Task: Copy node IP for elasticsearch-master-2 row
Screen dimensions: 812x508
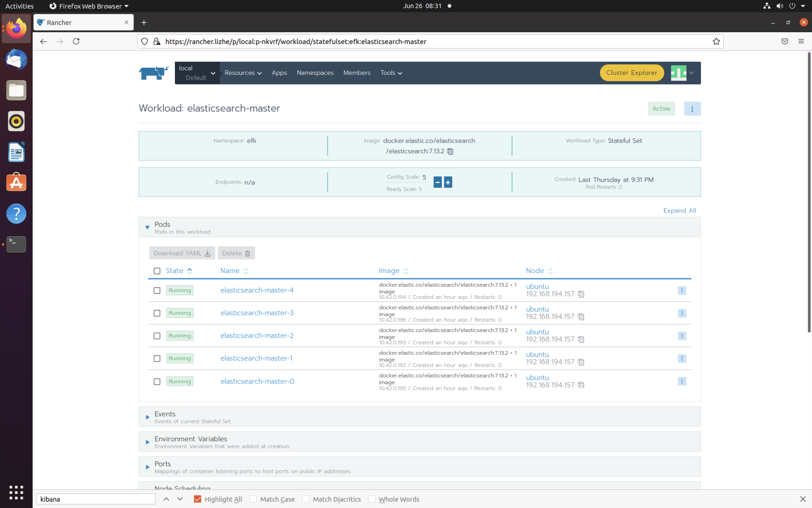Action: (581, 339)
